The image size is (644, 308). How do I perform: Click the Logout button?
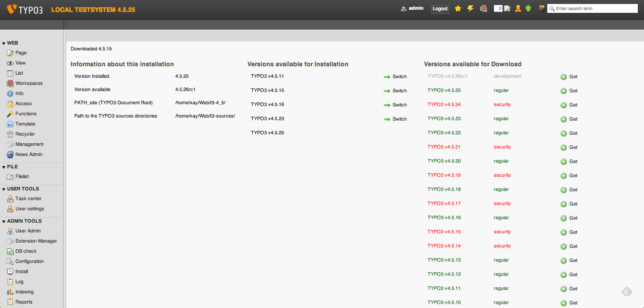[440, 9]
